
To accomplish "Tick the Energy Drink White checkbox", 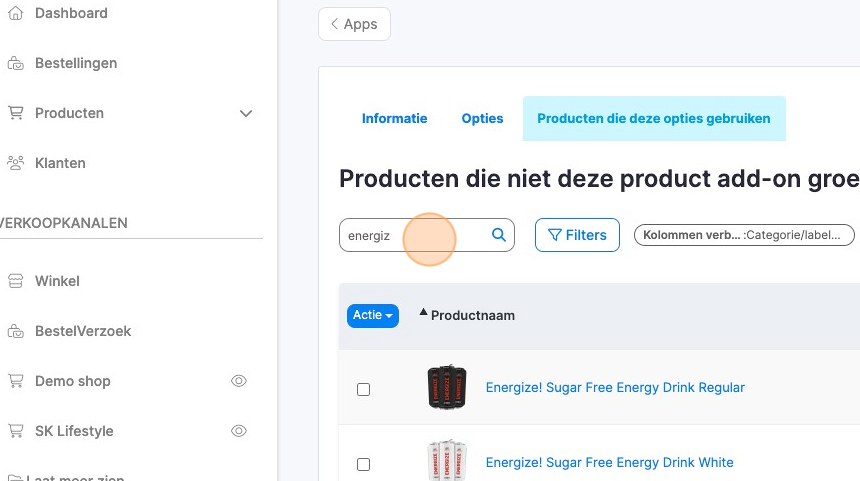I will coord(363,464).
